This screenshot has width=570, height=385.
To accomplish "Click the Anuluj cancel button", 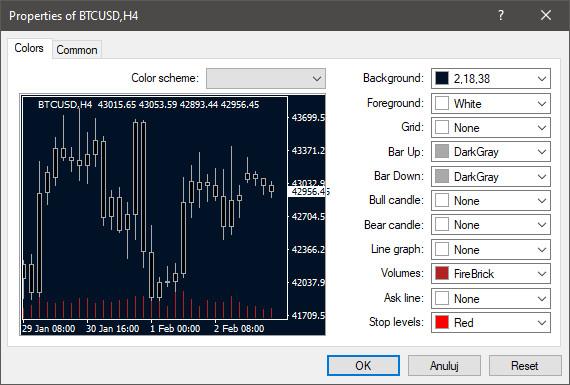I will (x=444, y=365).
